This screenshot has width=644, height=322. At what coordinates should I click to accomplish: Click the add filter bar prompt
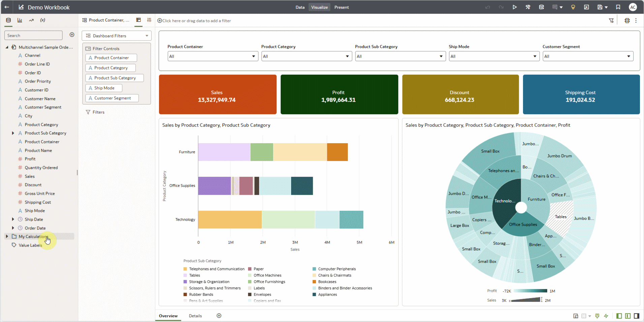click(x=196, y=21)
